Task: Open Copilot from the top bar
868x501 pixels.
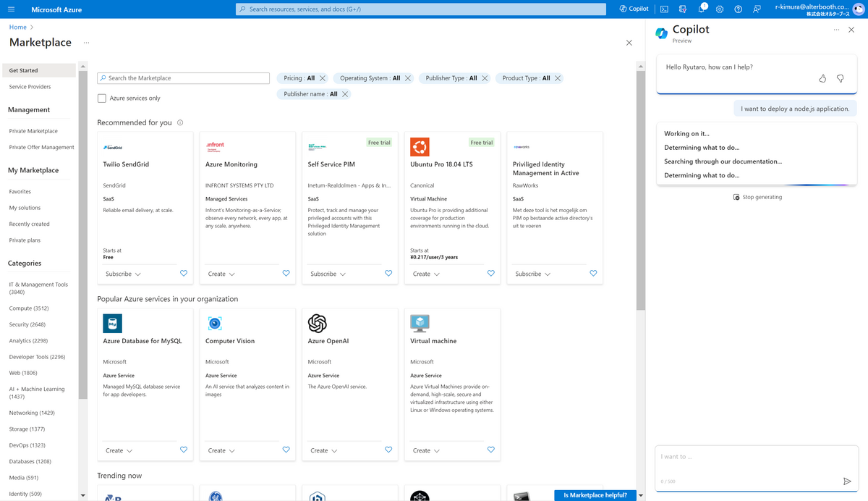Action: tap(634, 9)
